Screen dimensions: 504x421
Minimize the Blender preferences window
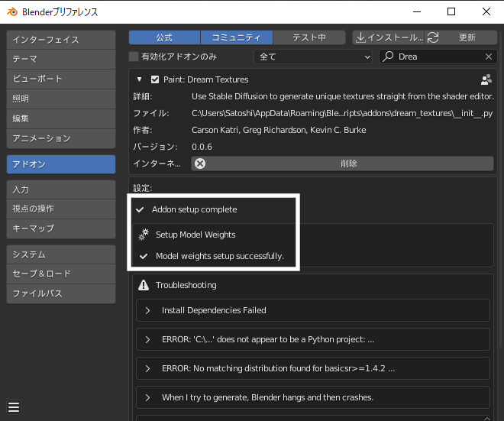(x=417, y=12)
